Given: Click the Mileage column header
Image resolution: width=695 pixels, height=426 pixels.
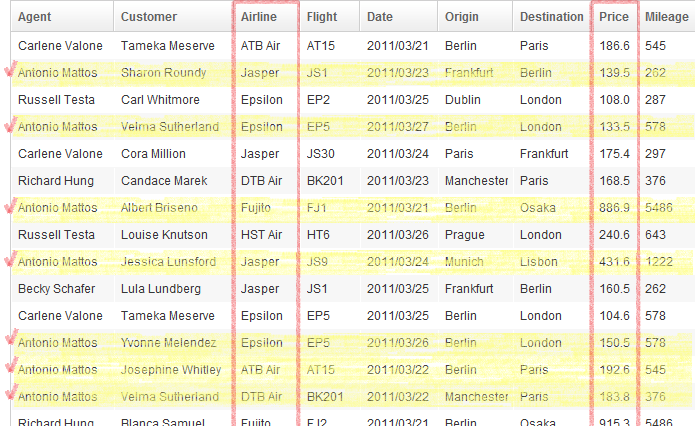Looking at the screenshot, I should [x=667, y=16].
